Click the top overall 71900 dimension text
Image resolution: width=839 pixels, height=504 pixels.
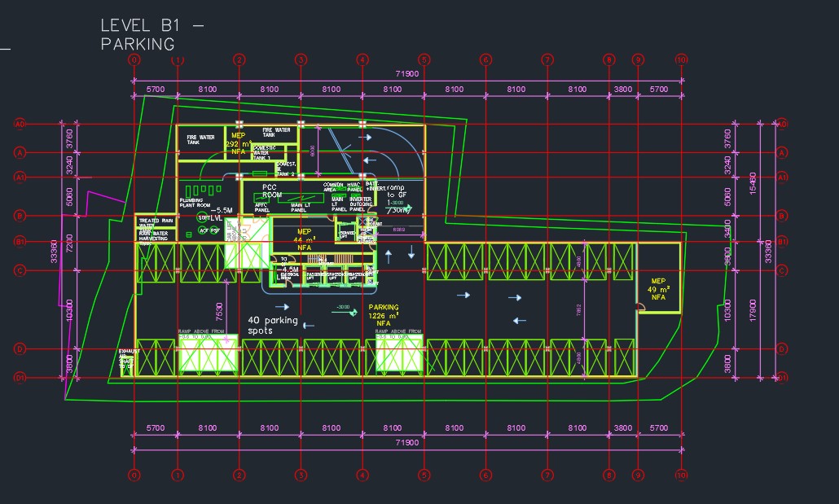407,74
